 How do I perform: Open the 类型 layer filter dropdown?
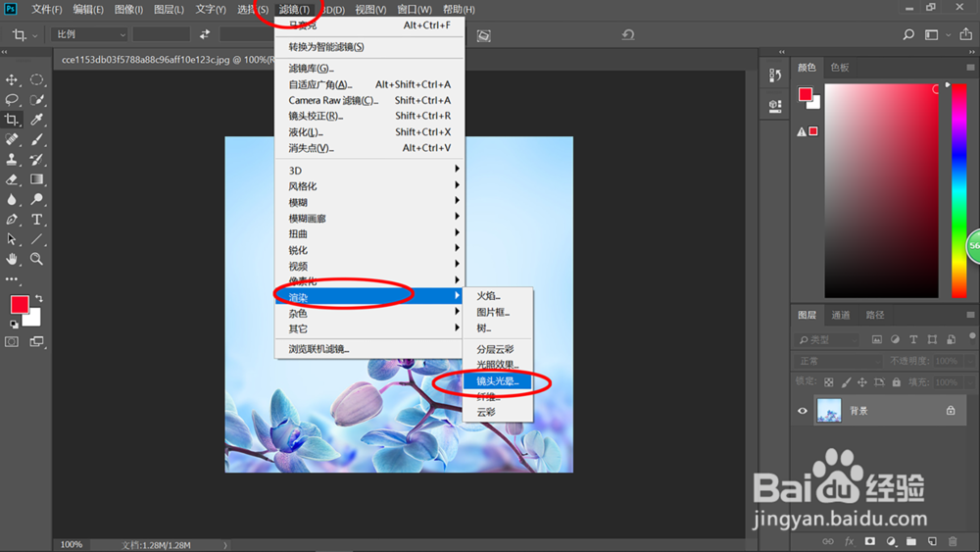[x=827, y=340]
